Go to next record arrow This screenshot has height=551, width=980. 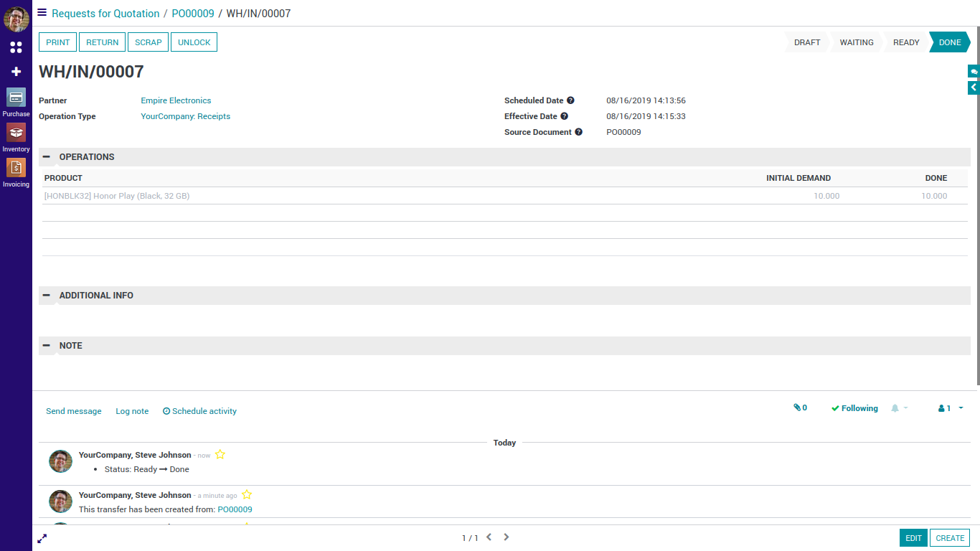coord(507,537)
